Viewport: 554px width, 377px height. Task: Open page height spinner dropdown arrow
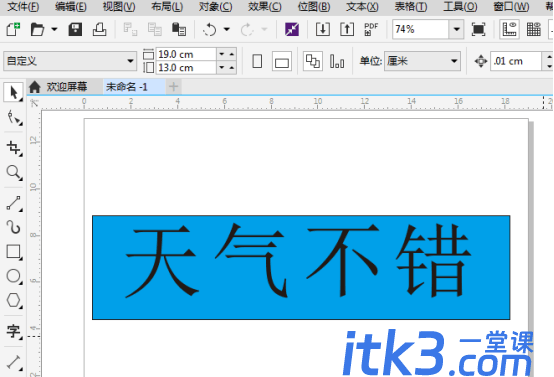click(222, 67)
